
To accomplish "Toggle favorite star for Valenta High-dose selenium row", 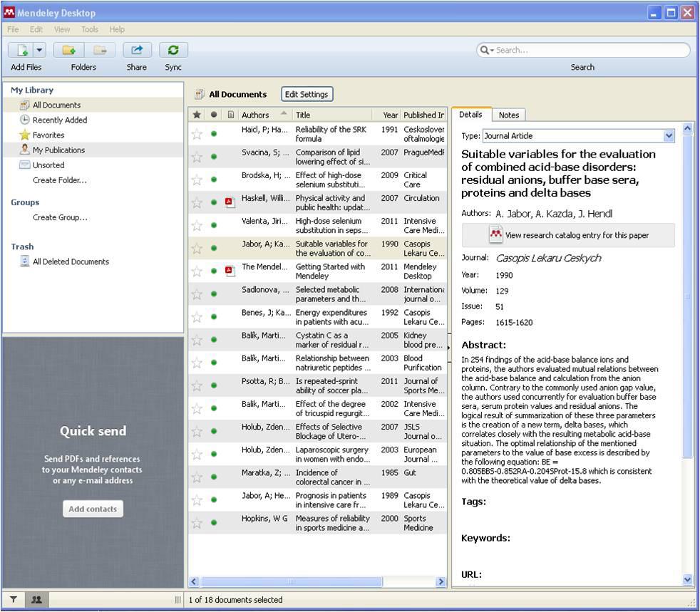I will [197, 225].
